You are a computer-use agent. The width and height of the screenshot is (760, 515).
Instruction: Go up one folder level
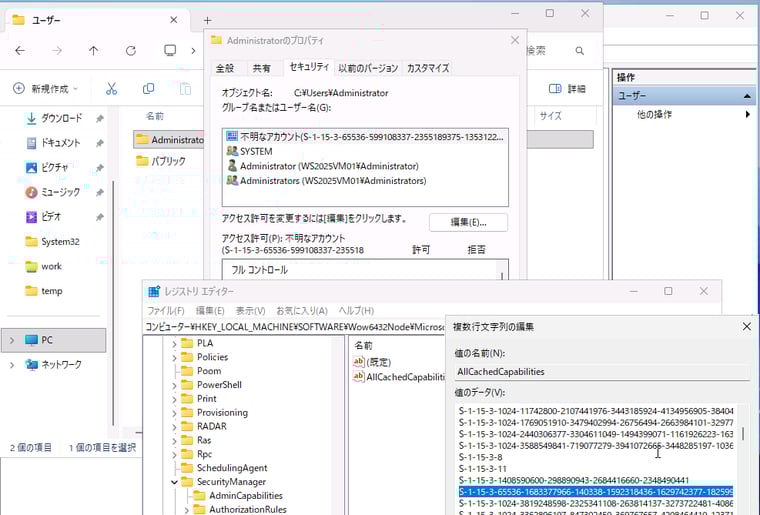point(94,50)
